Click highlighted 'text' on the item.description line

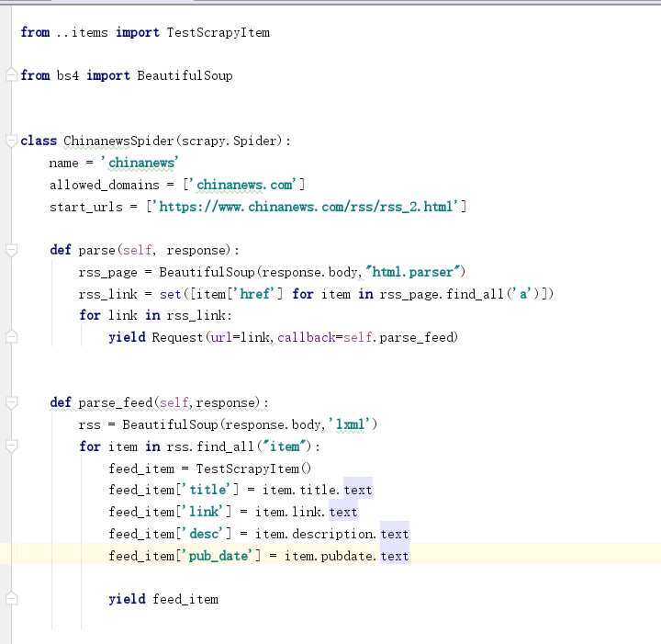395,534
